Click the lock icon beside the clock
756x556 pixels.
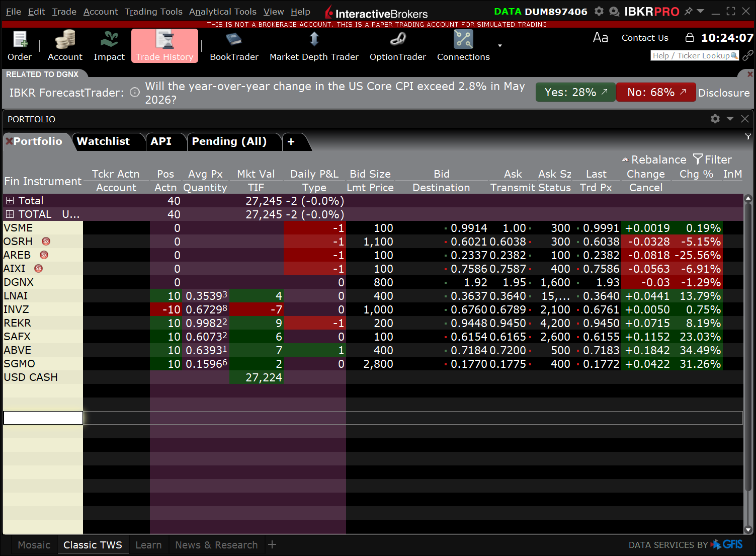point(690,38)
